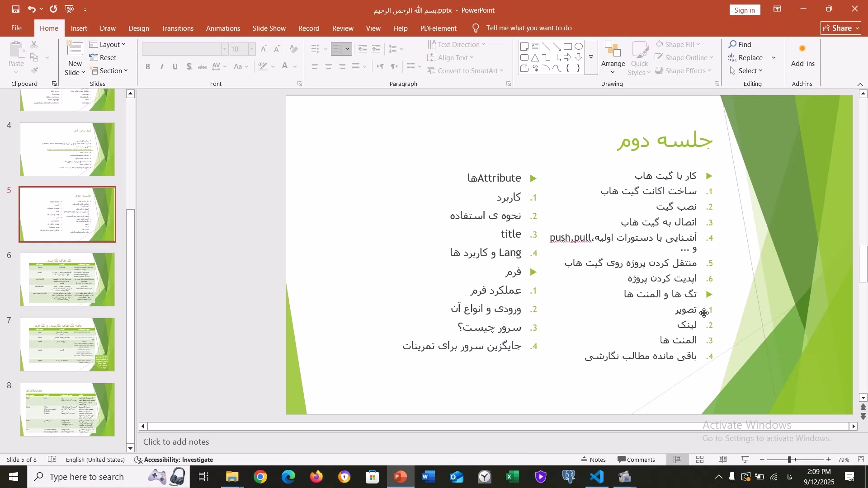Toggle the Notes pane button

tap(594, 460)
